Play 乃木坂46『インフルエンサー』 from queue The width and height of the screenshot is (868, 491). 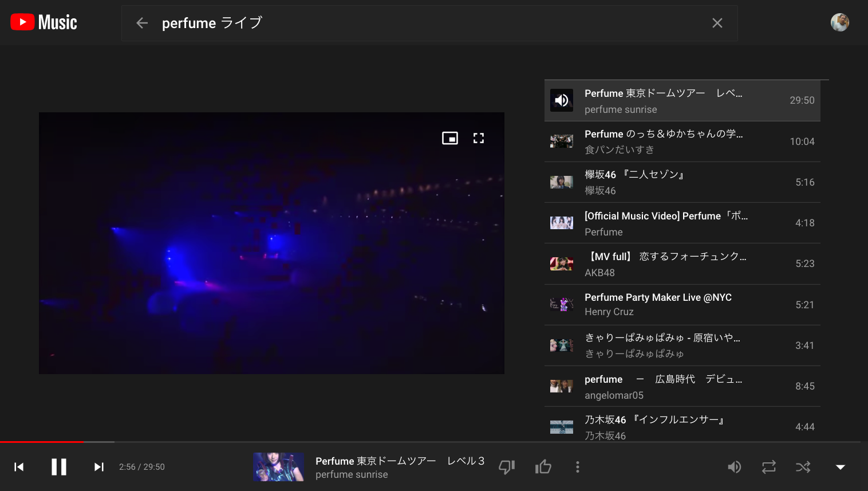coord(682,425)
